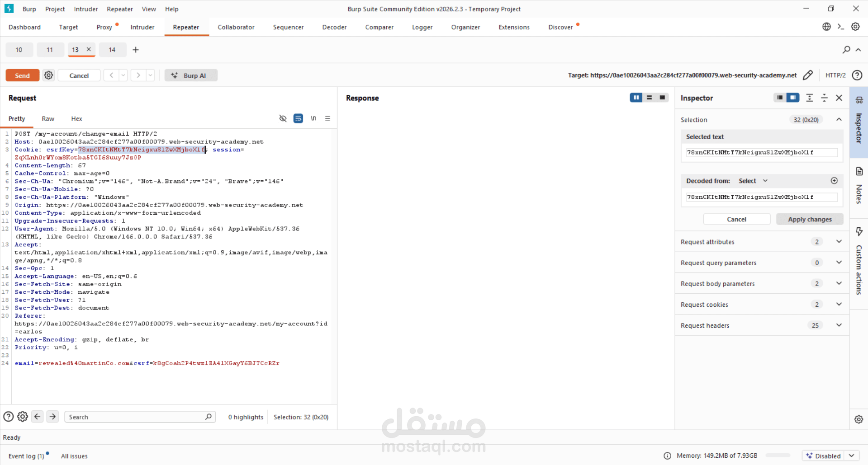Image resolution: width=868 pixels, height=465 pixels.
Task: Switch request view to Hex
Action: (76, 119)
